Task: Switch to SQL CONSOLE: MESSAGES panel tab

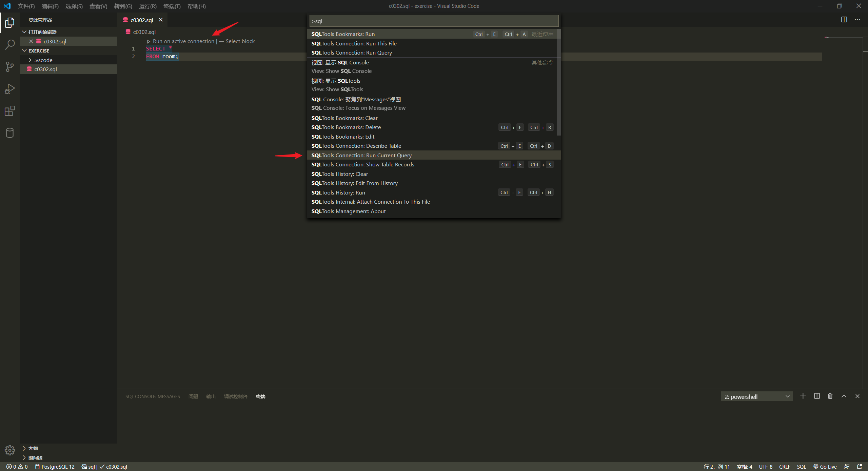Action: pos(153,396)
